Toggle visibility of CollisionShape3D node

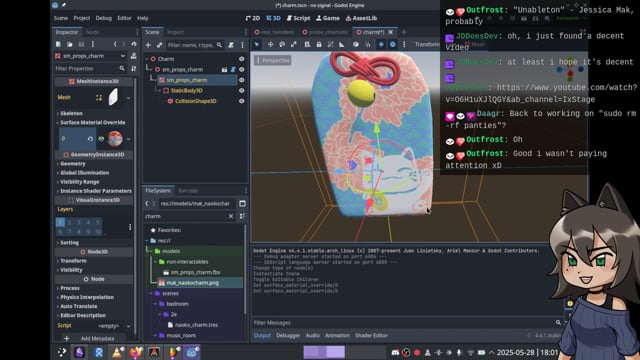pyautogui.click(x=242, y=101)
